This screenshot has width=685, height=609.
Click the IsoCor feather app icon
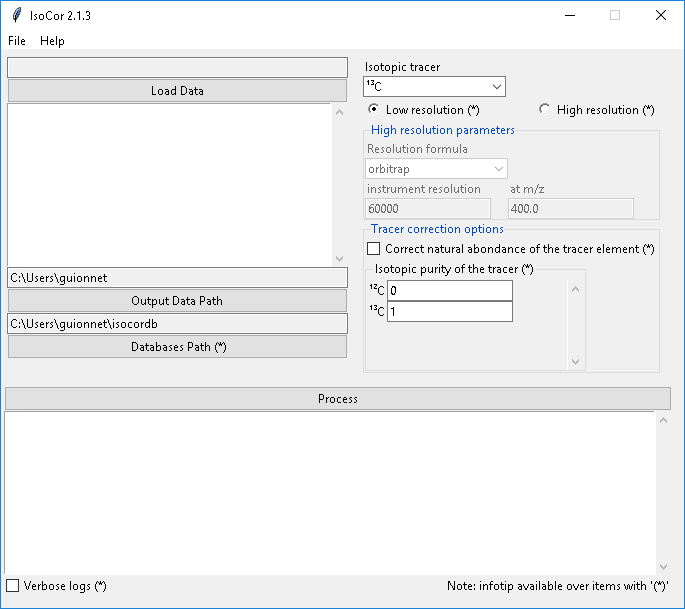tap(17, 15)
